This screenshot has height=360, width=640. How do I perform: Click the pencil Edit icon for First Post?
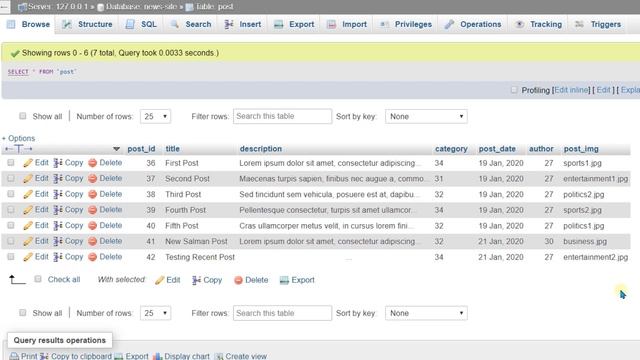(x=28, y=163)
